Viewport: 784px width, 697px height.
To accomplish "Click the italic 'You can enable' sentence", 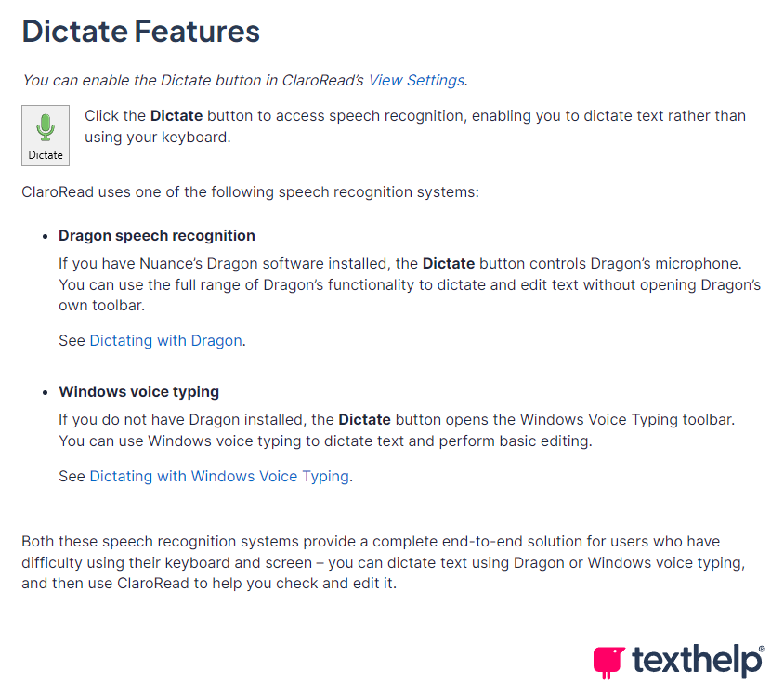I will pos(244,80).
